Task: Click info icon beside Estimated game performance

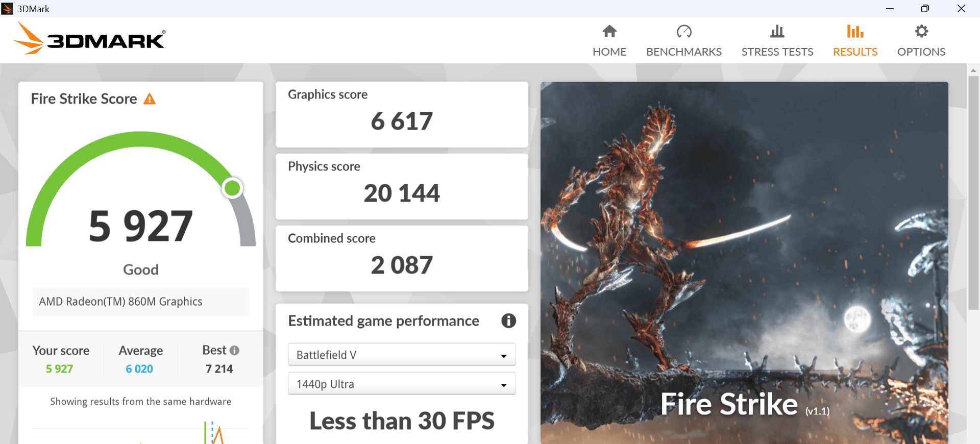Action: (508, 321)
